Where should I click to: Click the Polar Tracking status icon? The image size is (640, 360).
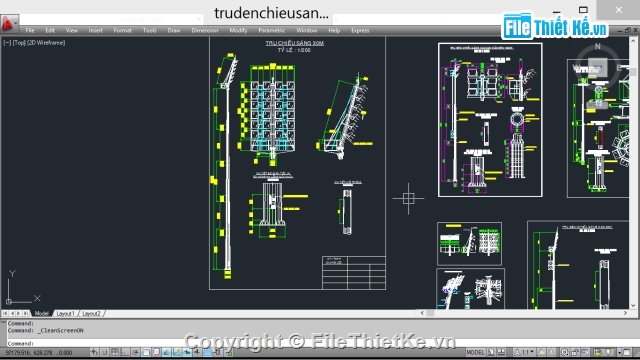(x=135, y=352)
